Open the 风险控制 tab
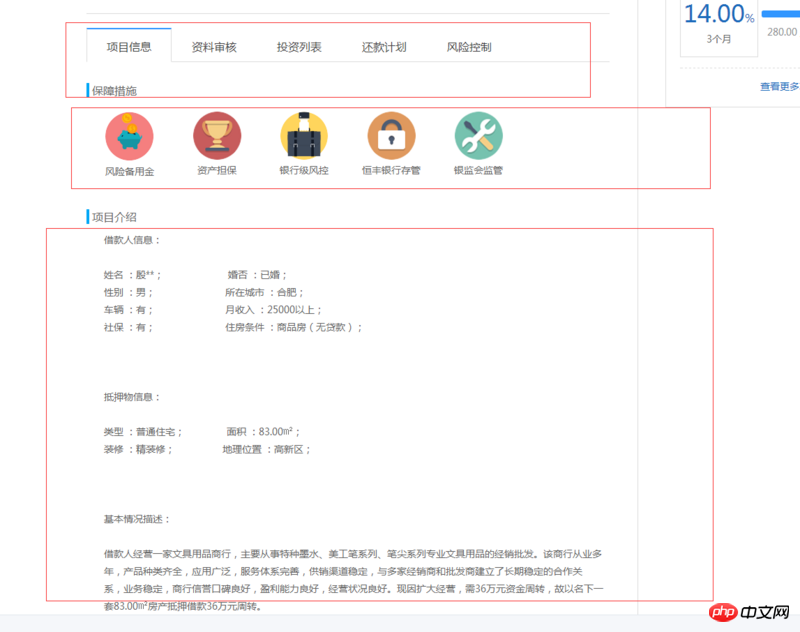 tap(469, 47)
